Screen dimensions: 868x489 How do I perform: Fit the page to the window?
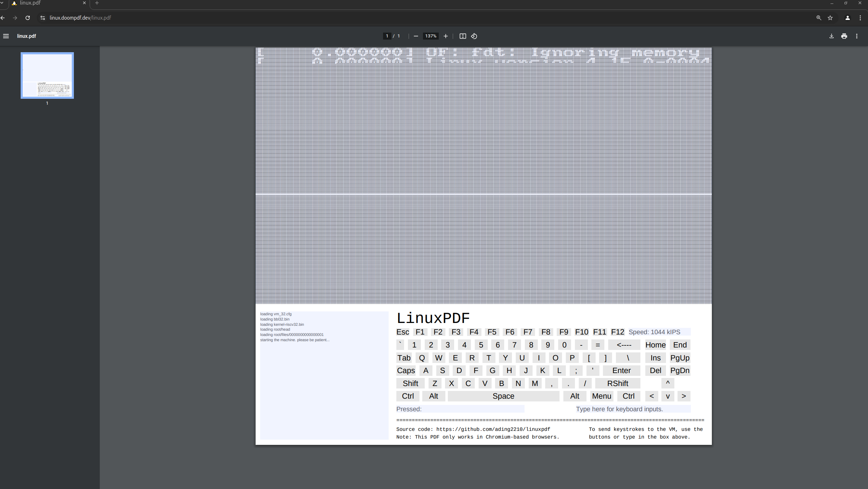pos(463,36)
